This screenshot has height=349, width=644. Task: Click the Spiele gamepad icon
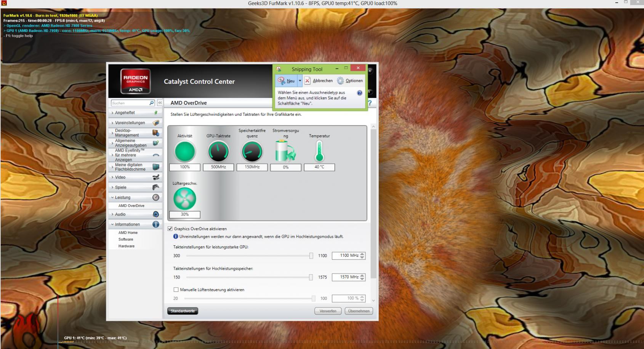click(155, 187)
